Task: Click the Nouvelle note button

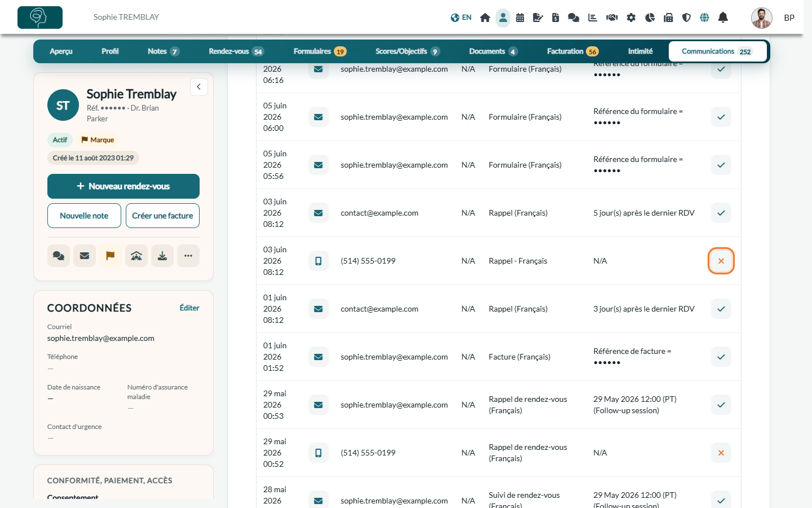Action: [84, 216]
